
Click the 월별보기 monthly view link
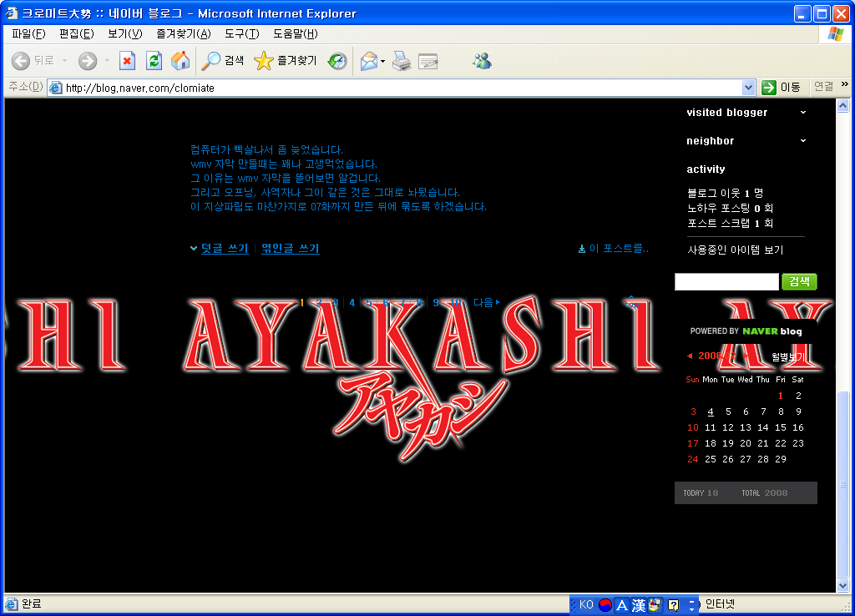(x=788, y=357)
